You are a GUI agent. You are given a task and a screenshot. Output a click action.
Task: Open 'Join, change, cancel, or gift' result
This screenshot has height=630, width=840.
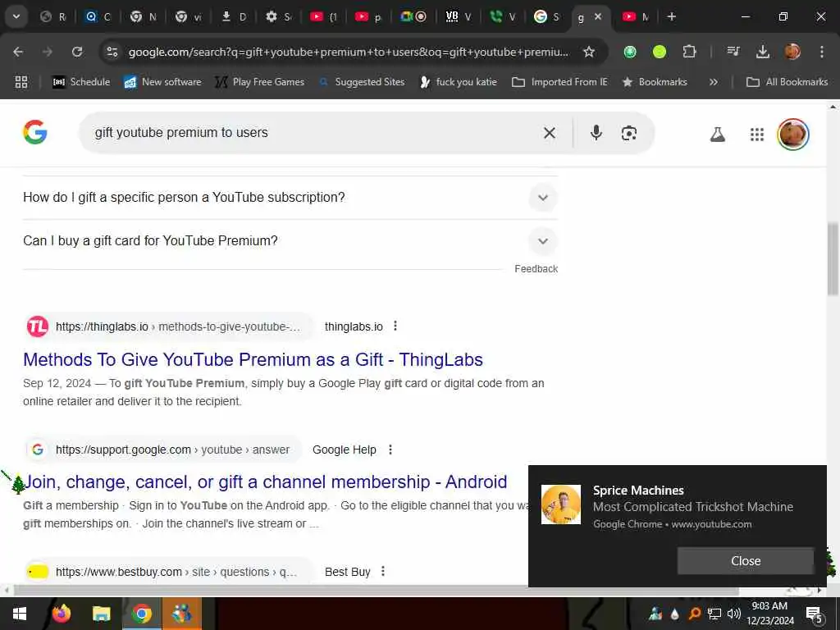pyautogui.click(x=265, y=482)
